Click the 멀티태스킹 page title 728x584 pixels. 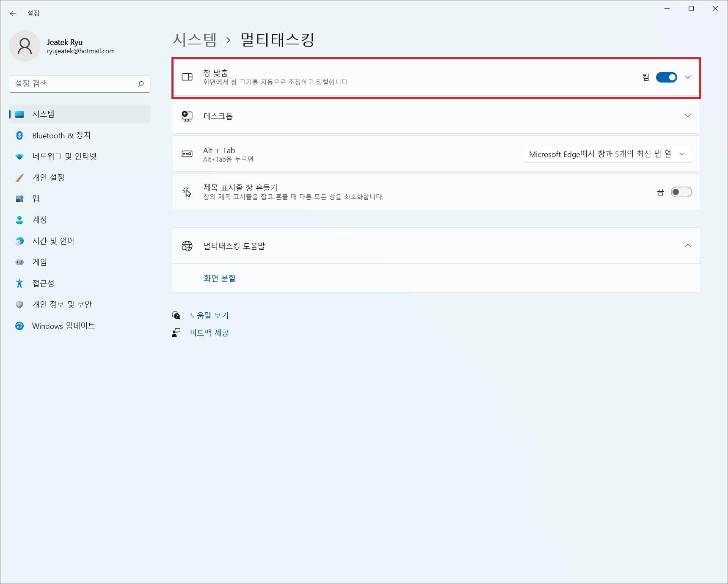pyautogui.click(x=278, y=40)
